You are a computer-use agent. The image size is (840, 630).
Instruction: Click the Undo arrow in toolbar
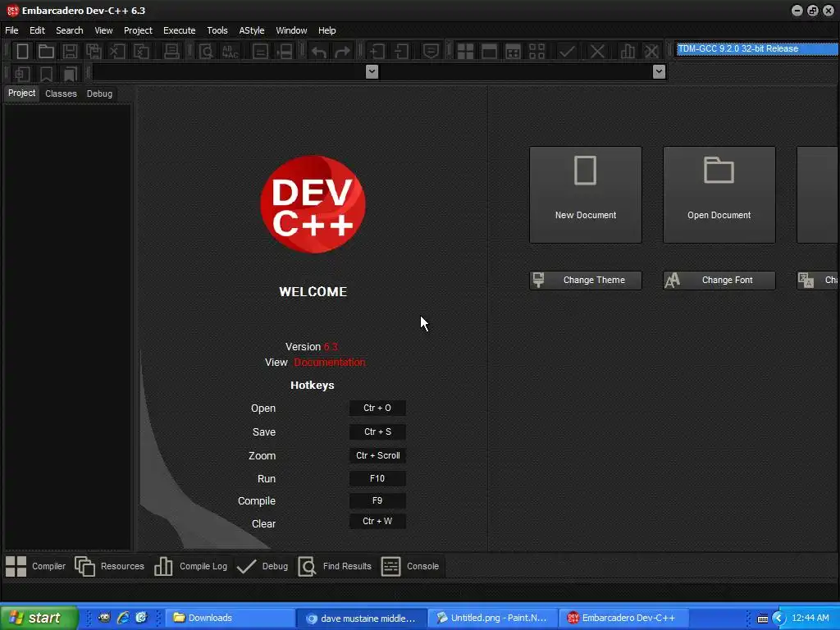(319, 52)
